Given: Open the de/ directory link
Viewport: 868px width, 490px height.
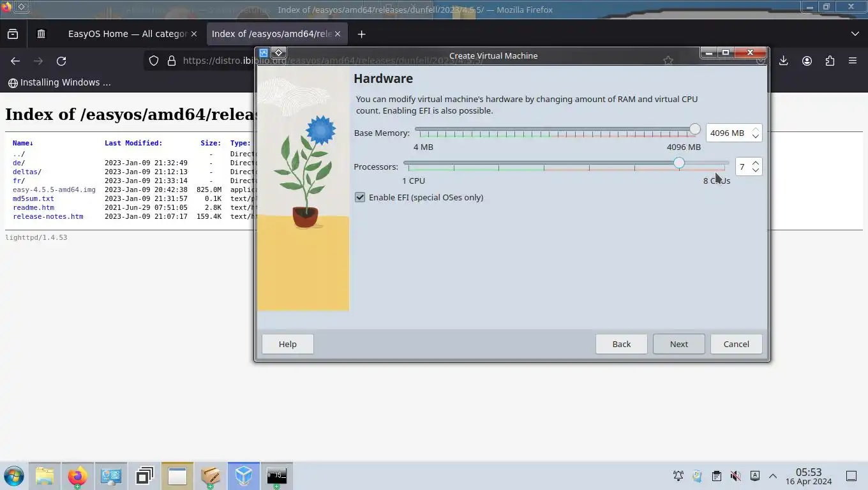Looking at the screenshot, I should 19,163.
